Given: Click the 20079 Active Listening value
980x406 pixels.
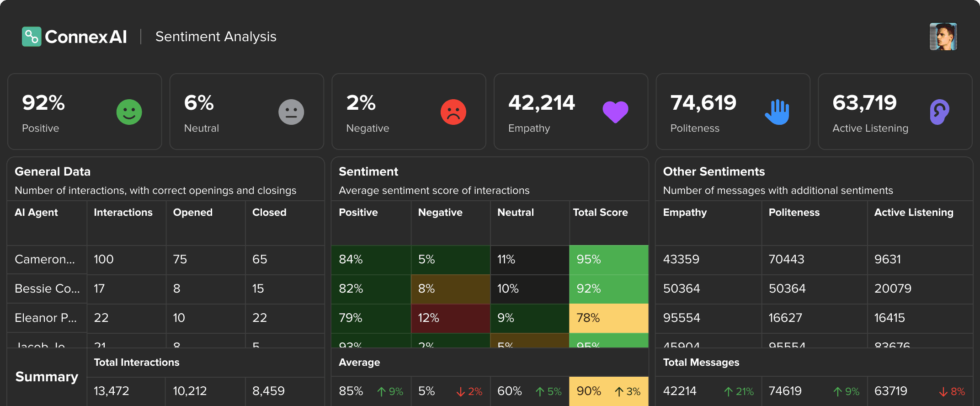Looking at the screenshot, I should click(x=893, y=288).
